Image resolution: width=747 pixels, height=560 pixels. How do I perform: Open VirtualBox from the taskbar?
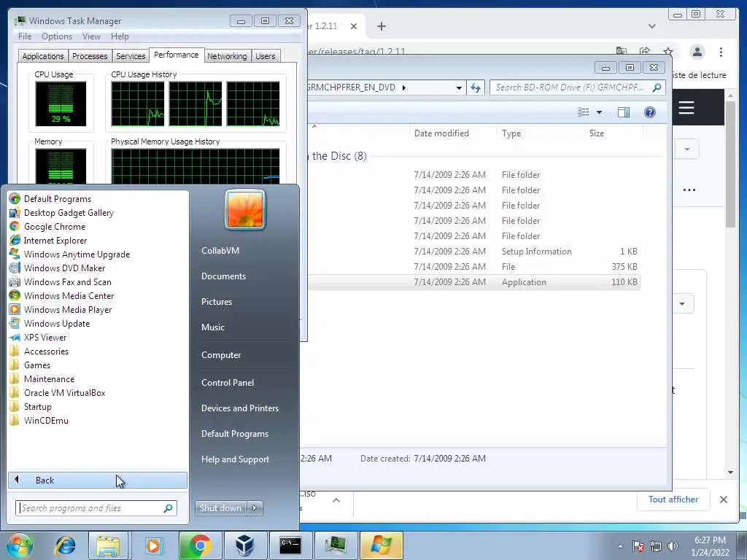click(x=244, y=545)
